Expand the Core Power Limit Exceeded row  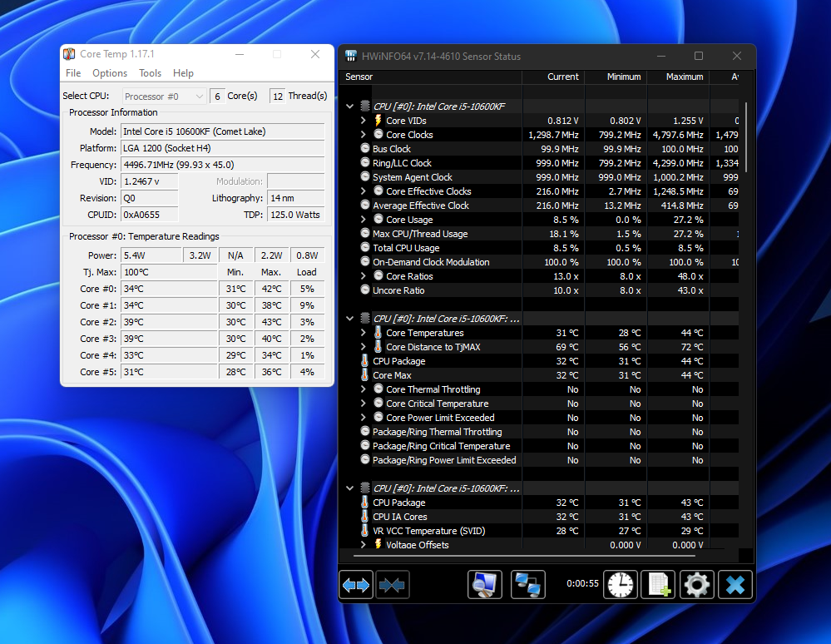[363, 417]
